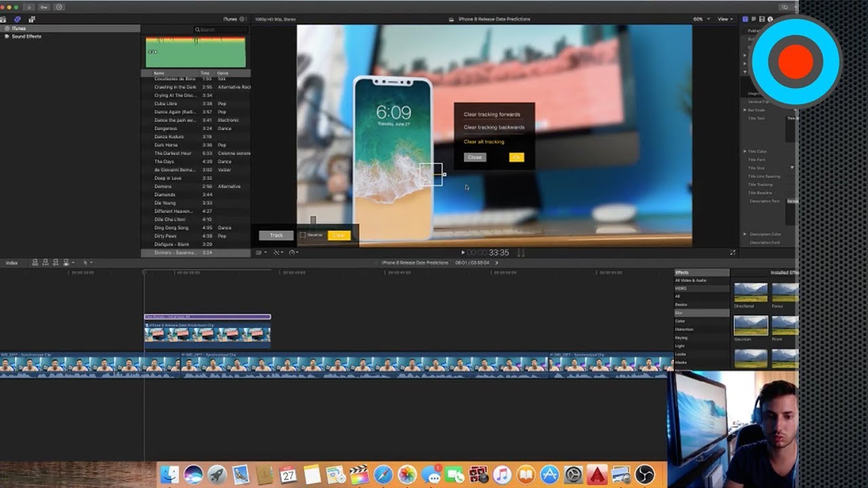The image size is (868, 488).
Task: Click Close in the tracking dialog
Action: (475, 157)
